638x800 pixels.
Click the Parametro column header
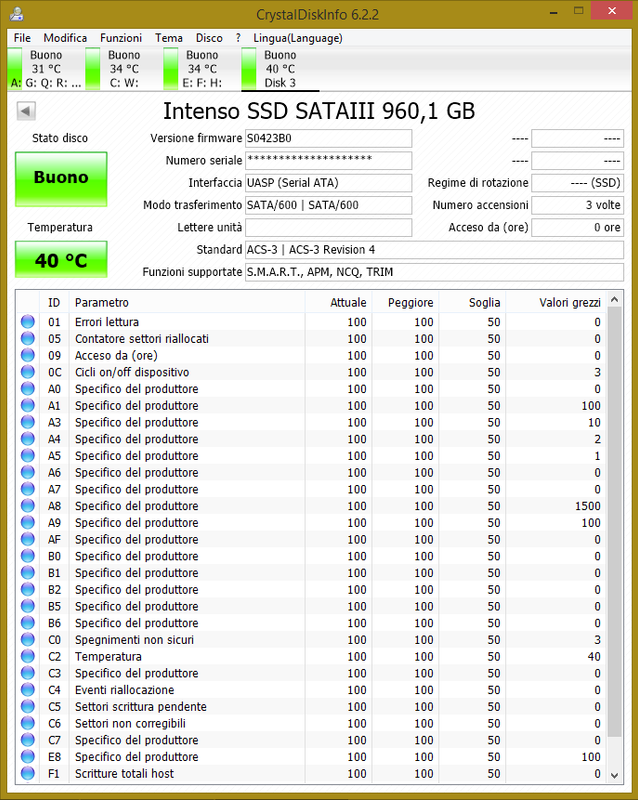tap(187, 303)
